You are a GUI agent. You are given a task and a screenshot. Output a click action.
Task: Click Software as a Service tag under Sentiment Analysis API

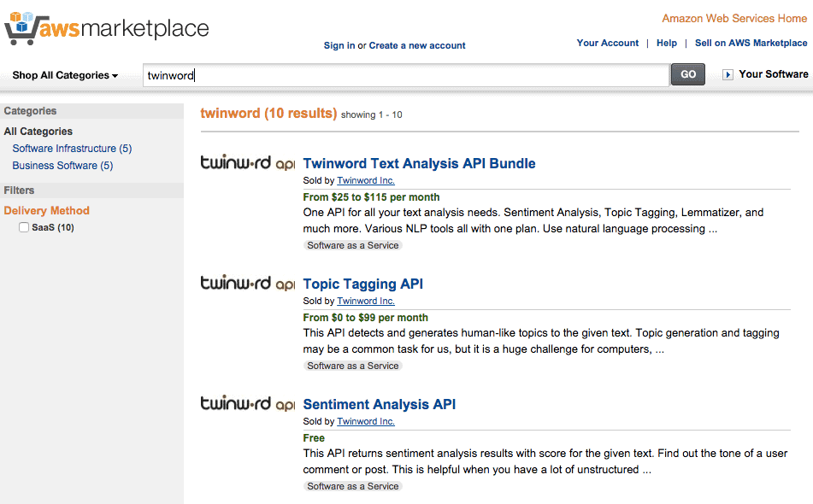(x=352, y=486)
